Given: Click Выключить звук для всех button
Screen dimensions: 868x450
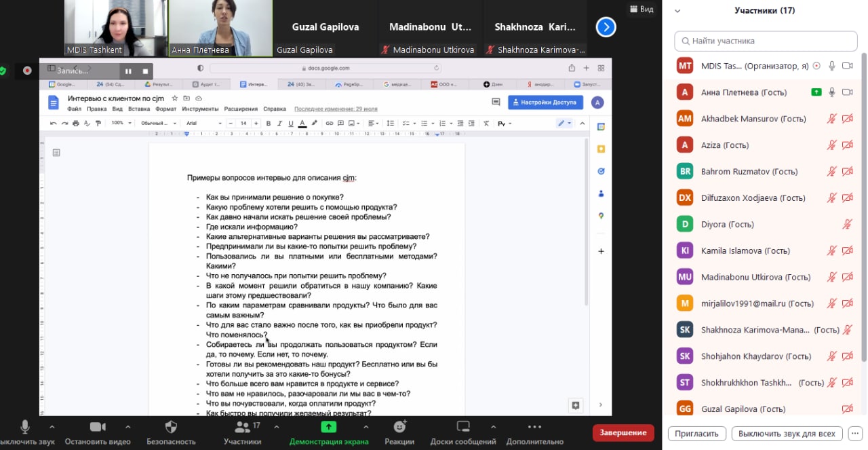Looking at the screenshot, I should click(x=787, y=434).
